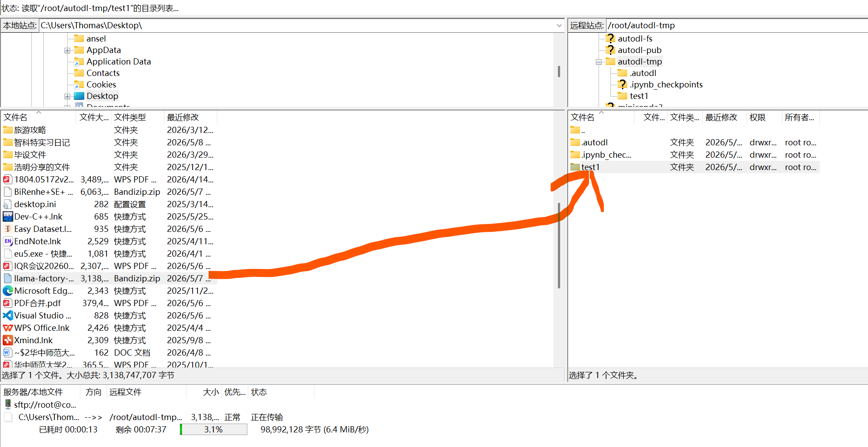Click the sftp server icon in queue

[x=8, y=404]
